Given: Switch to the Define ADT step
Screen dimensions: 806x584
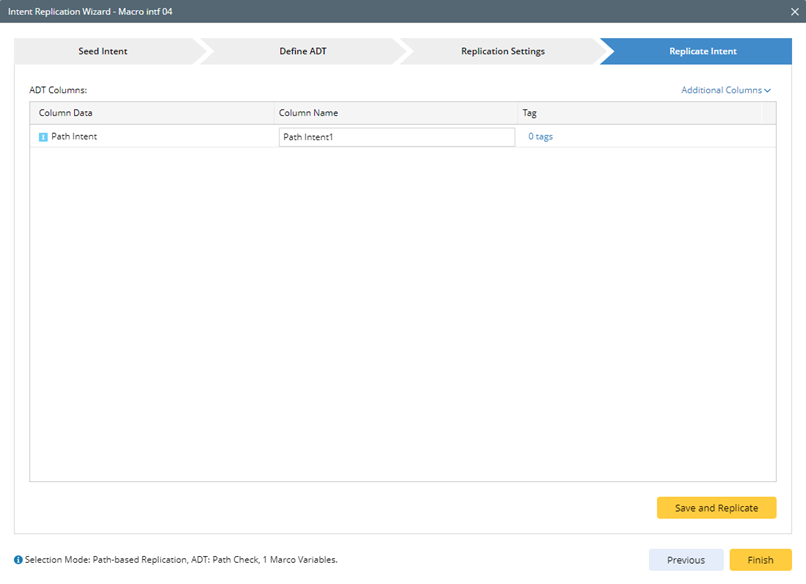Looking at the screenshot, I should (302, 51).
